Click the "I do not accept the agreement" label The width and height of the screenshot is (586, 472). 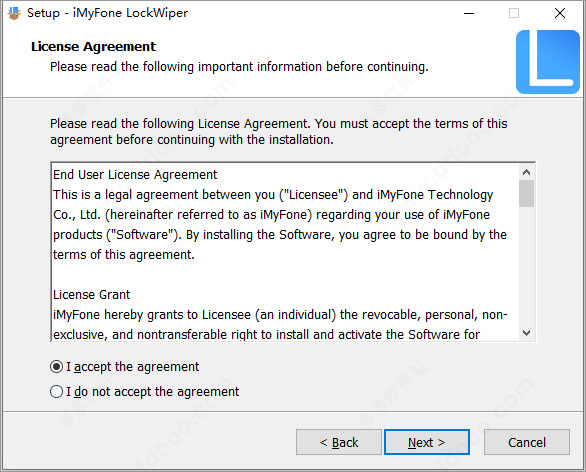pos(152,392)
